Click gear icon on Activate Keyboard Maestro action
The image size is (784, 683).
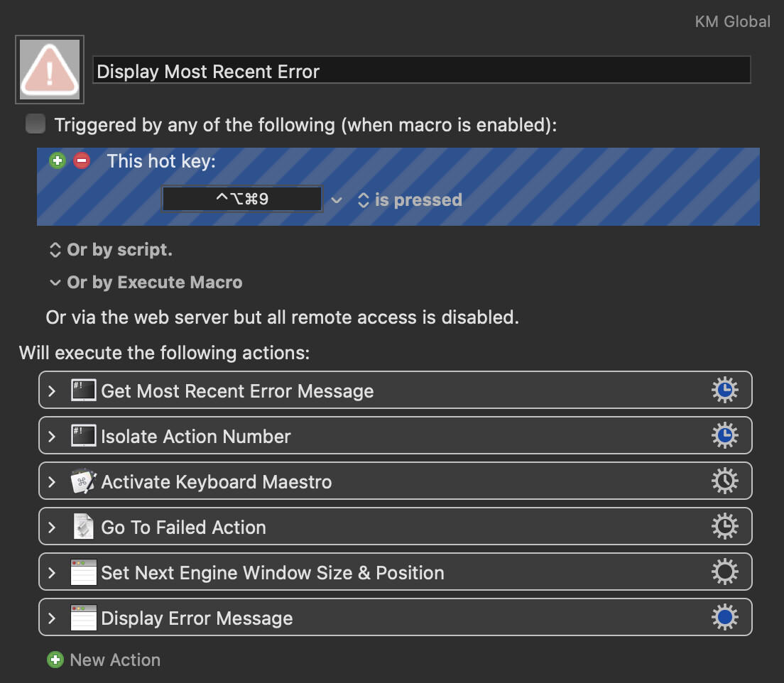click(724, 481)
